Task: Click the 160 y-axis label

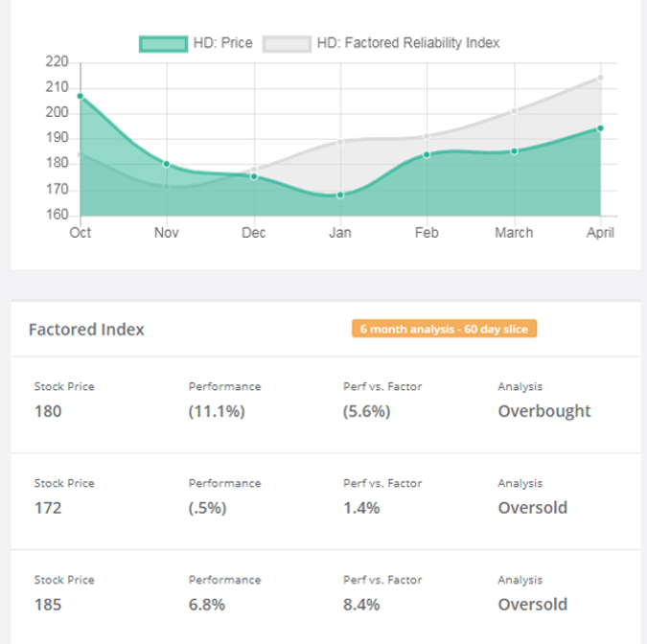Action: tap(57, 215)
